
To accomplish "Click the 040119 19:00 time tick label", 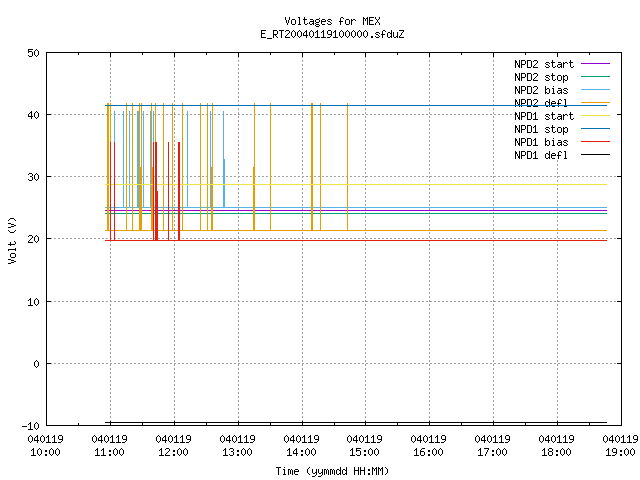I will [620, 446].
